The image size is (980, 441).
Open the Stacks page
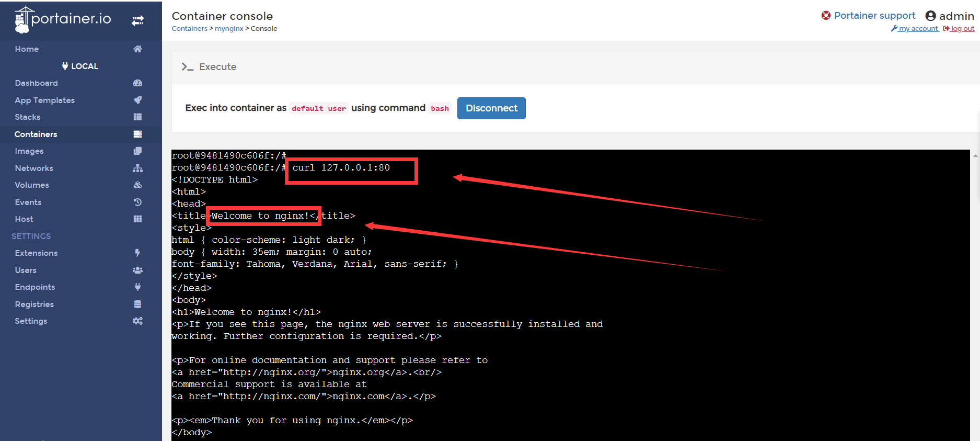click(x=27, y=117)
